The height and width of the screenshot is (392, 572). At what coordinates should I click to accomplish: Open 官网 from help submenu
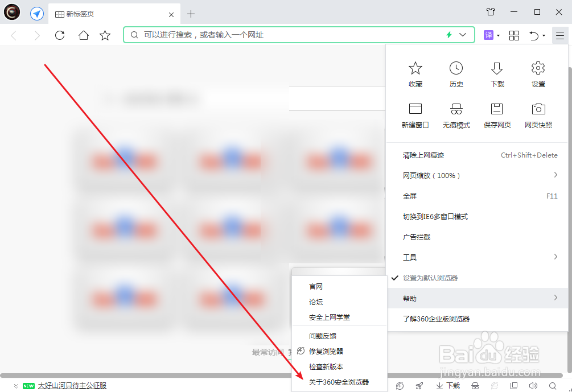click(339, 287)
